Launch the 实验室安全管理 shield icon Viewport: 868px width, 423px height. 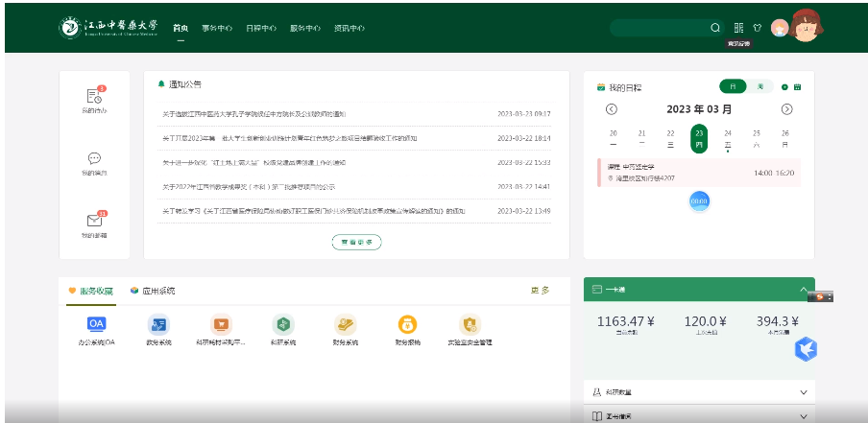[470, 324]
